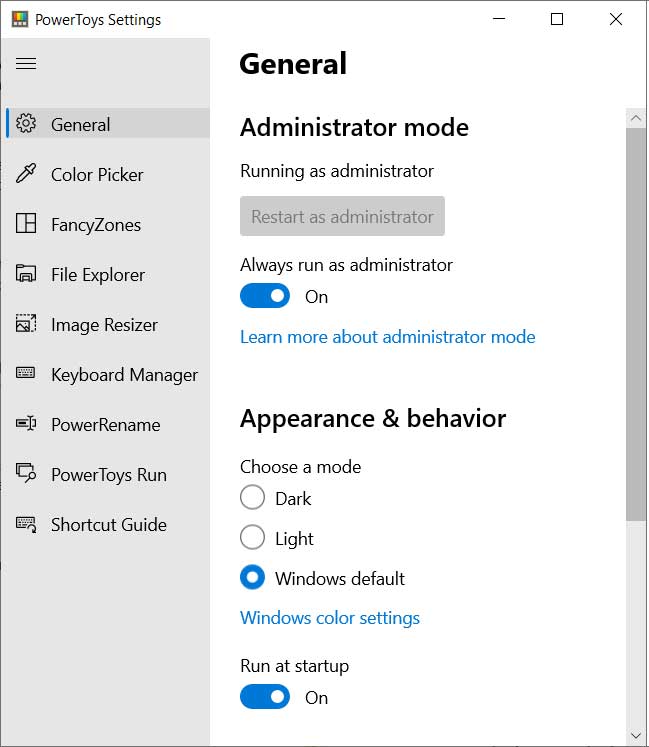Click the PowerRename icon
This screenshot has height=747, width=649.
tap(26, 423)
